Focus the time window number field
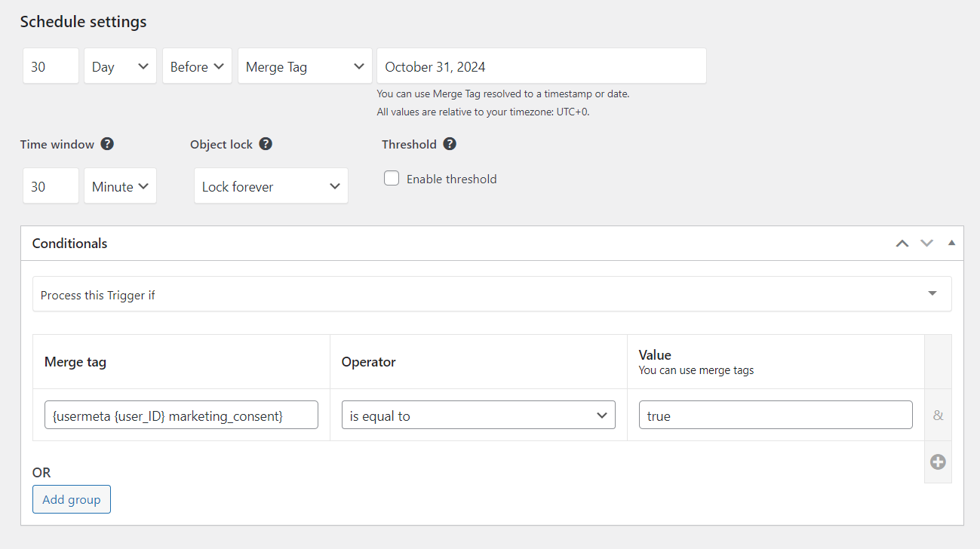The image size is (980, 549). point(51,186)
